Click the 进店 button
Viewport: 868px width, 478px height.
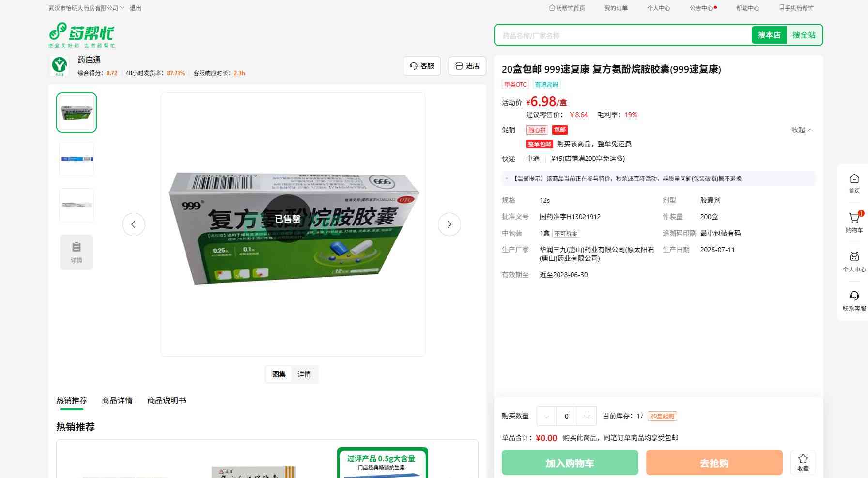pos(467,66)
